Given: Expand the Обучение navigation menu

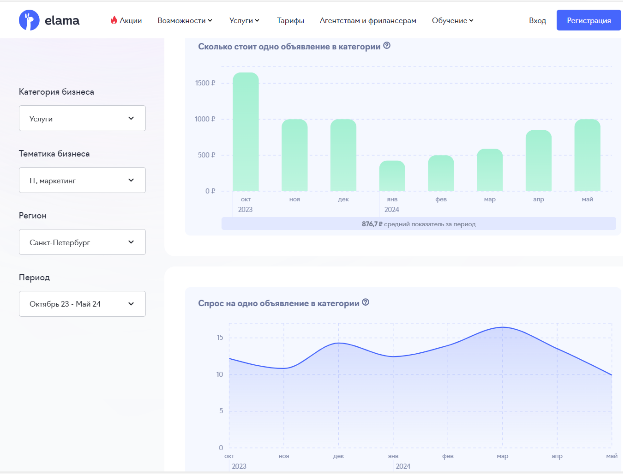Looking at the screenshot, I should coord(453,20).
